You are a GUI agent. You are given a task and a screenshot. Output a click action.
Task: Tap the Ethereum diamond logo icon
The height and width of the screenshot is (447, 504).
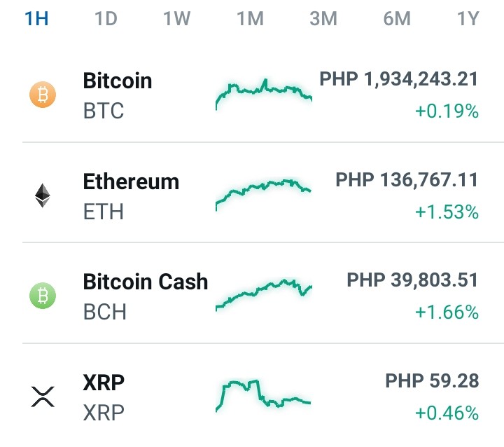(x=43, y=195)
